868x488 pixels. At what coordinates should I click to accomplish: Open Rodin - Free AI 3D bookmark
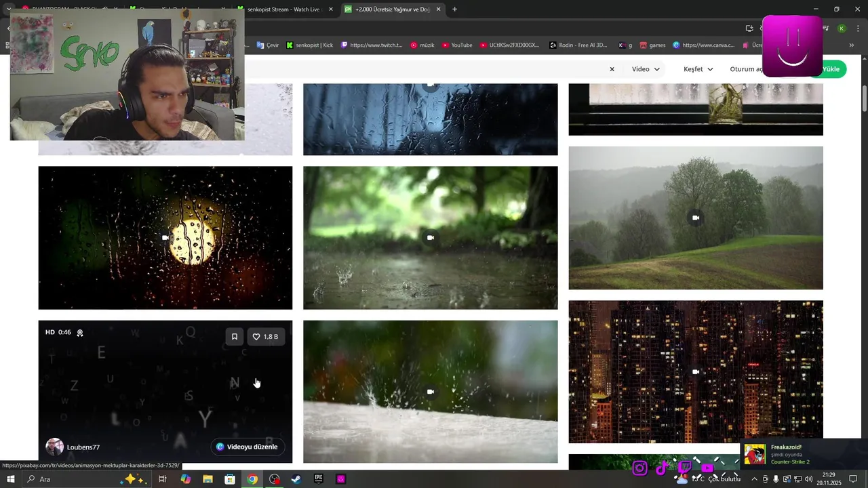tap(578, 45)
